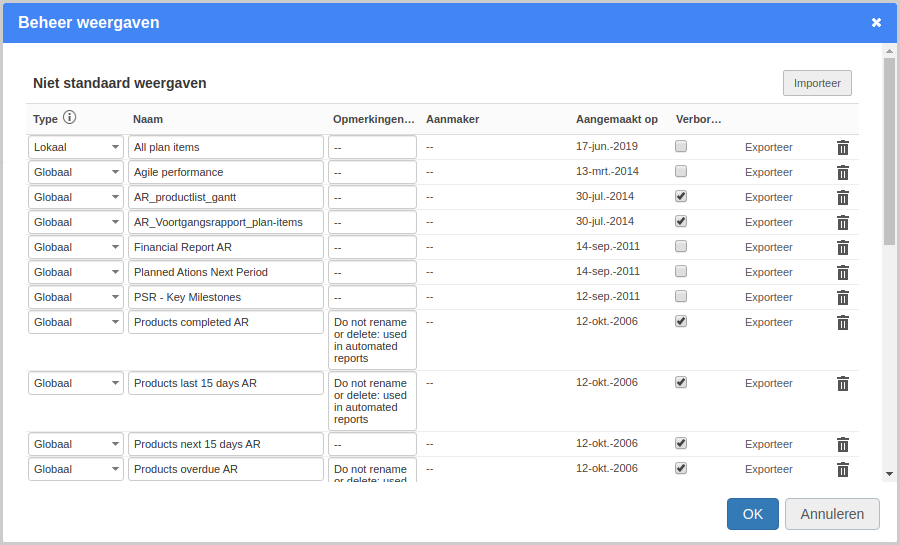Uncheck hidden box for Products overdue AR

tap(681, 468)
